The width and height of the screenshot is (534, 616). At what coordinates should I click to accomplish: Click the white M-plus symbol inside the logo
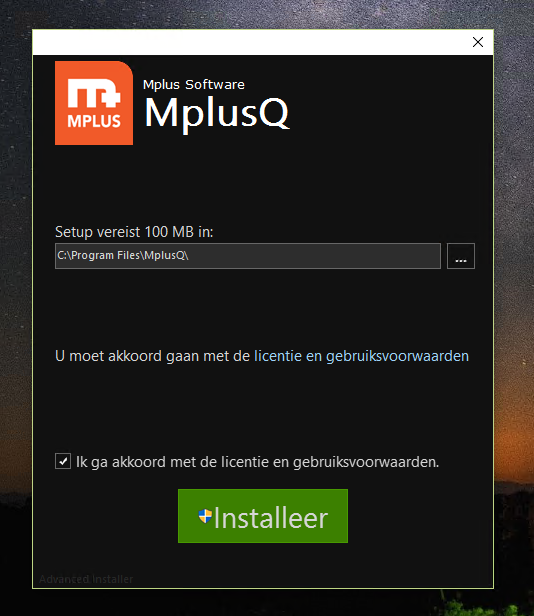(x=94, y=93)
